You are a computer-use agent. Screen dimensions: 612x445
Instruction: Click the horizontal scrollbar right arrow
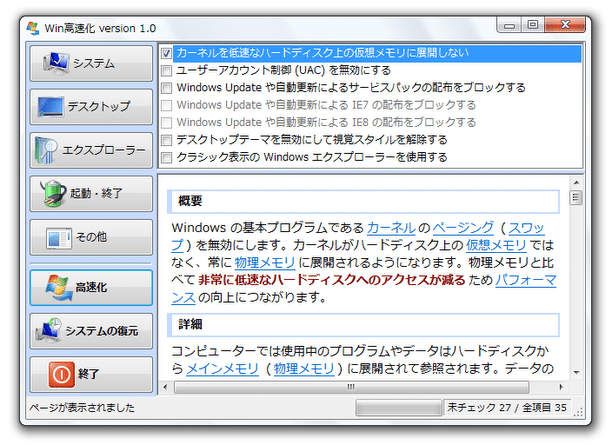561,387
